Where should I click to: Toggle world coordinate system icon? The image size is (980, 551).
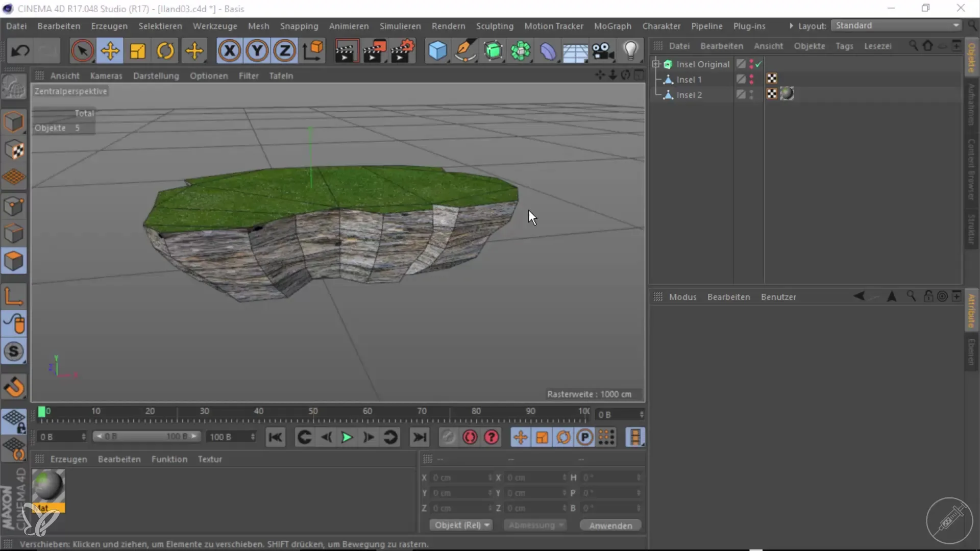click(313, 51)
